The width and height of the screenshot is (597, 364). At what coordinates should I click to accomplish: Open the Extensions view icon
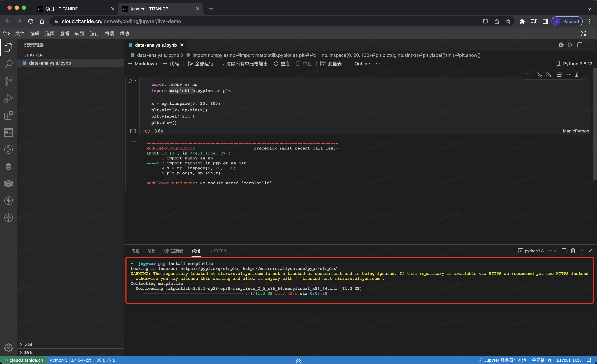point(9,115)
